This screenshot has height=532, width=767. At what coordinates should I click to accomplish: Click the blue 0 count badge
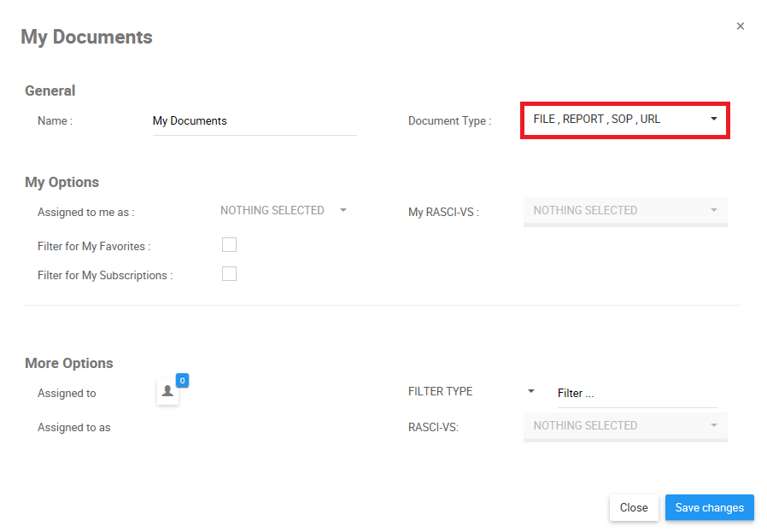tap(182, 380)
